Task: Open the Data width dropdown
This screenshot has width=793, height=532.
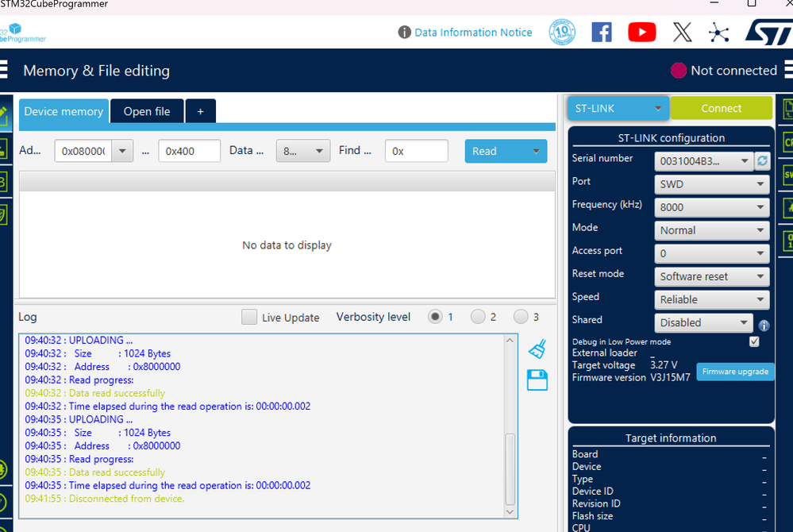Action: tap(303, 151)
